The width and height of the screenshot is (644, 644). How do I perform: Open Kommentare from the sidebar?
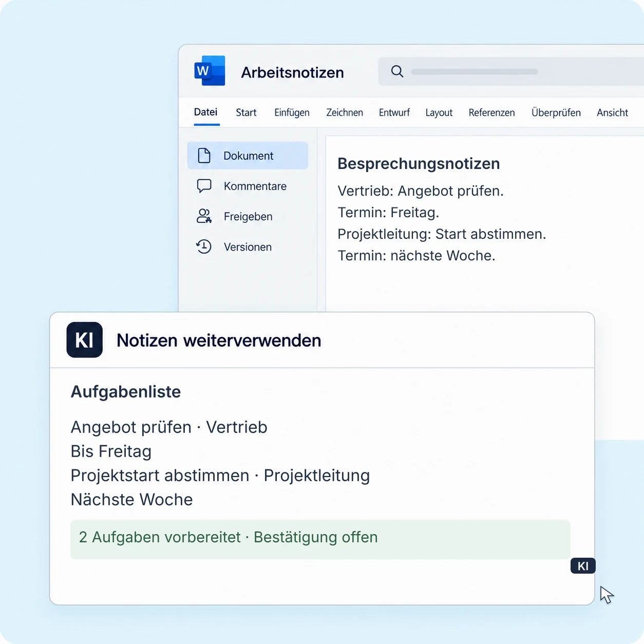(248, 186)
